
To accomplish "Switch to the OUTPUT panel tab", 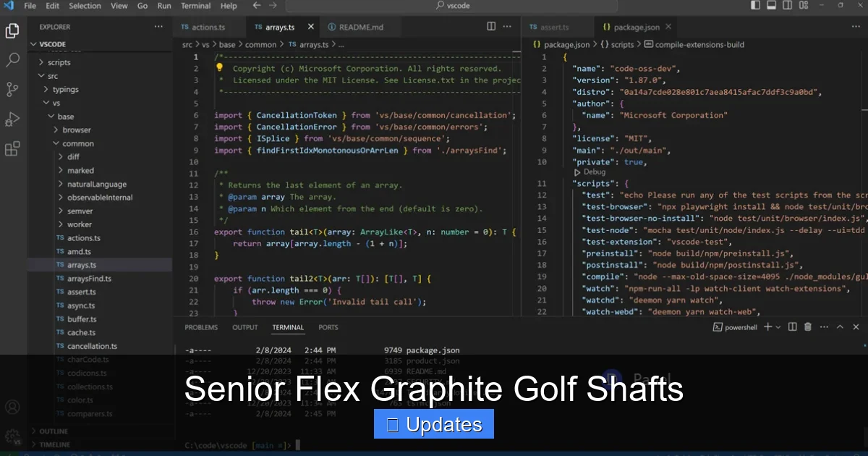I will 245,327.
